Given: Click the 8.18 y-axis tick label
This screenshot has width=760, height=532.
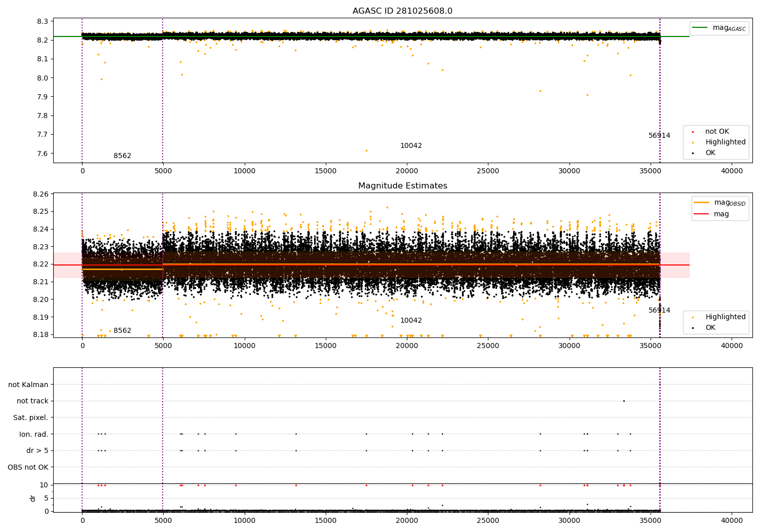Looking at the screenshot, I should pyautogui.click(x=41, y=334).
